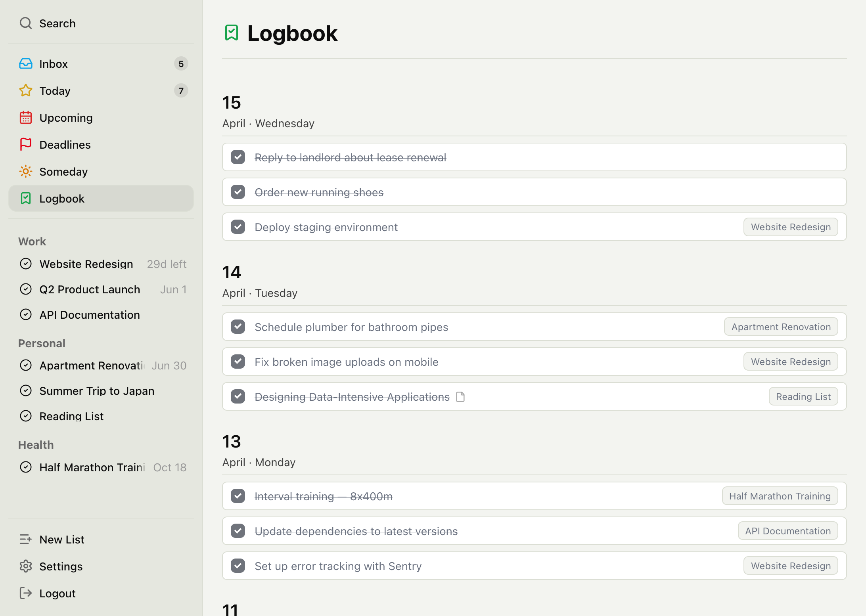Click the 'April · Tuesday' date heading

260,293
